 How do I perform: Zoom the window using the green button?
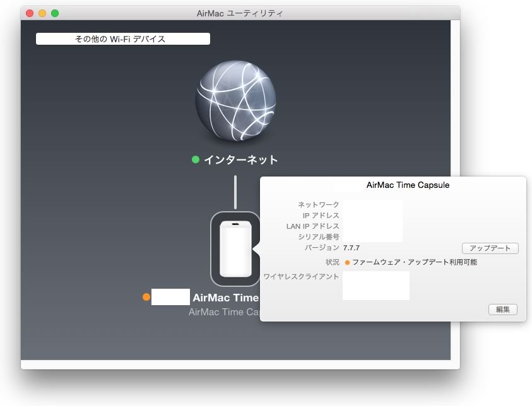pyautogui.click(x=55, y=13)
